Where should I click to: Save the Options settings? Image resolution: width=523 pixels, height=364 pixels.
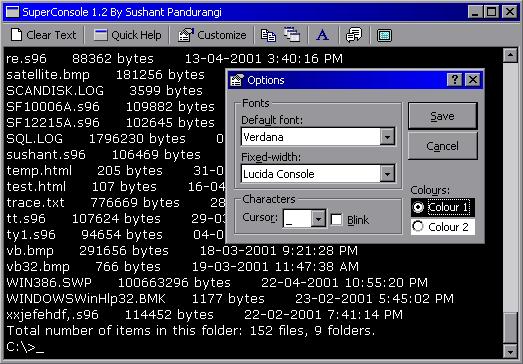[443, 116]
